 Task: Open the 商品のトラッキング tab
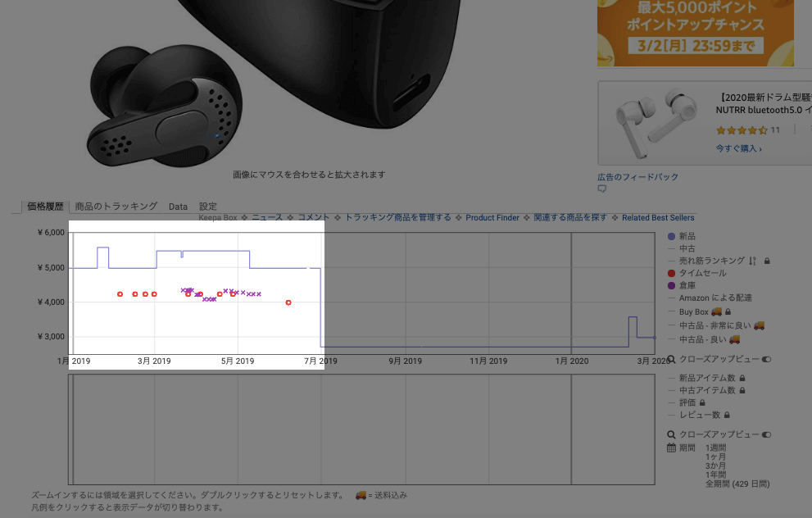pyautogui.click(x=116, y=207)
